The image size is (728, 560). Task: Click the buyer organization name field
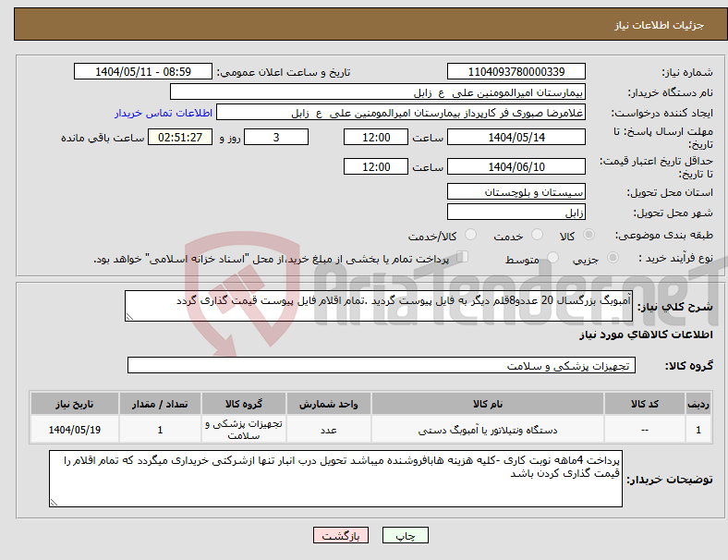click(378, 91)
